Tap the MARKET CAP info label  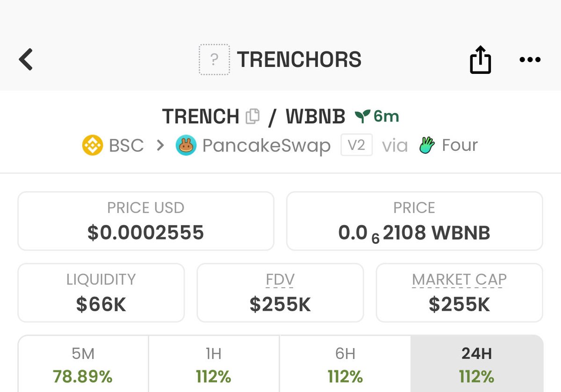click(x=459, y=279)
